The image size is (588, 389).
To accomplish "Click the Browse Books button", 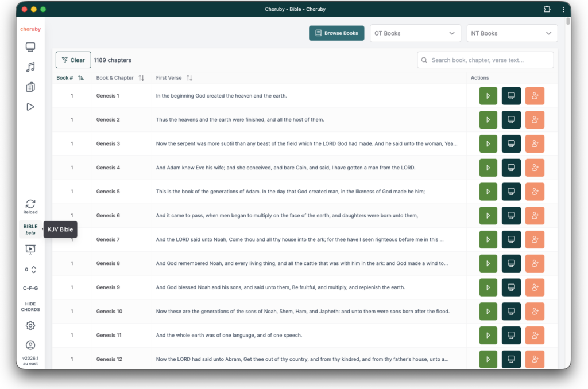I will 336,33.
